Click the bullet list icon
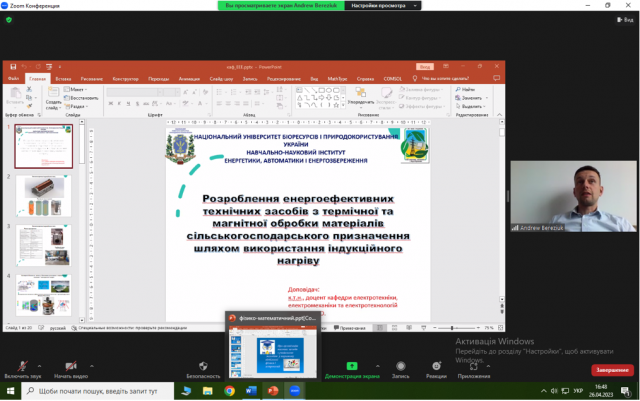640x401 pixels. [x=220, y=92]
